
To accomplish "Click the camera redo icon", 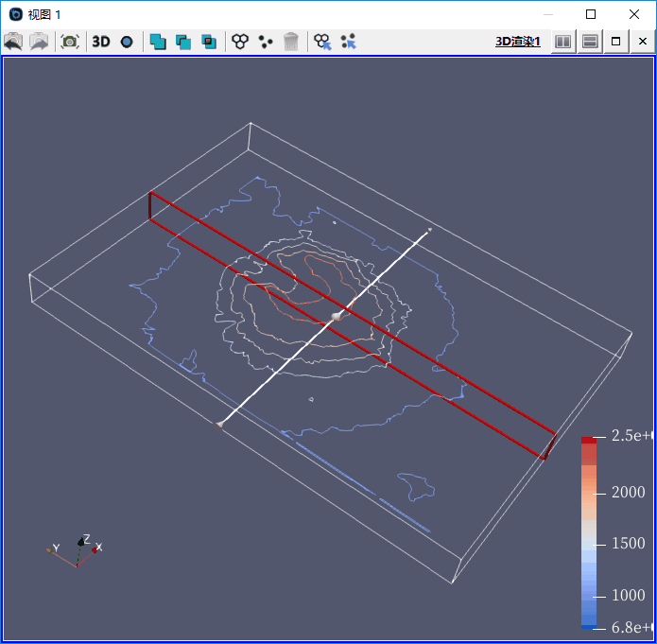I will [39, 42].
